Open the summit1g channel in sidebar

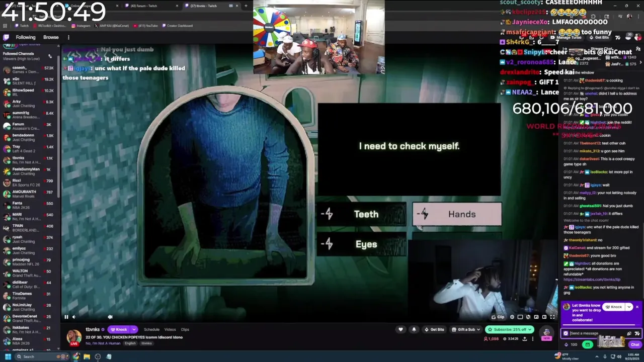coord(30,115)
